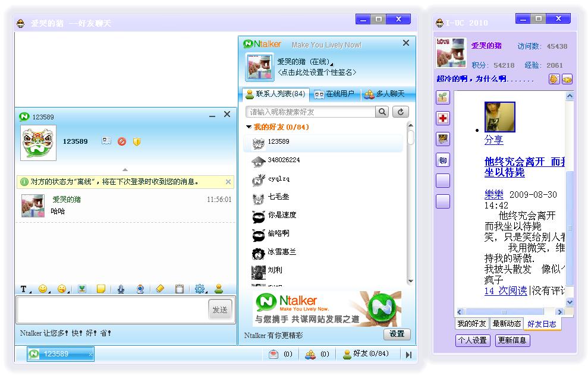Click the gold coin icon in I-UC header
This screenshot has height=379, width=588.
click(567, 79)
